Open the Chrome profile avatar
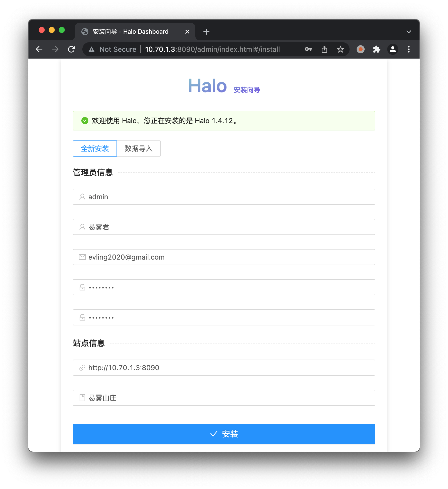Image resolution: width=448 pixels, height=489 pixels. (x=393, y=49)
